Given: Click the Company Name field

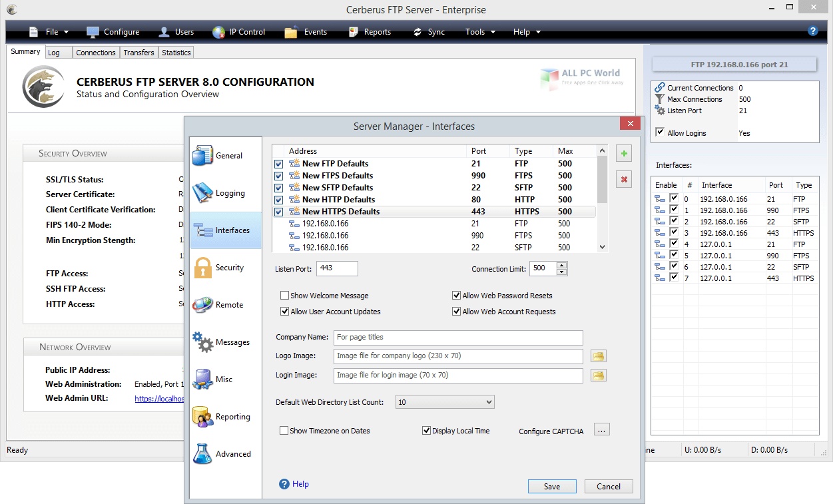Looking at the screenshot, I should click(458, 338).
